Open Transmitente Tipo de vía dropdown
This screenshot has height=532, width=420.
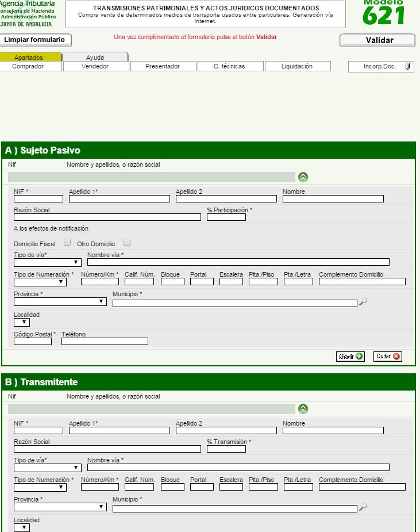pos(48,468)
